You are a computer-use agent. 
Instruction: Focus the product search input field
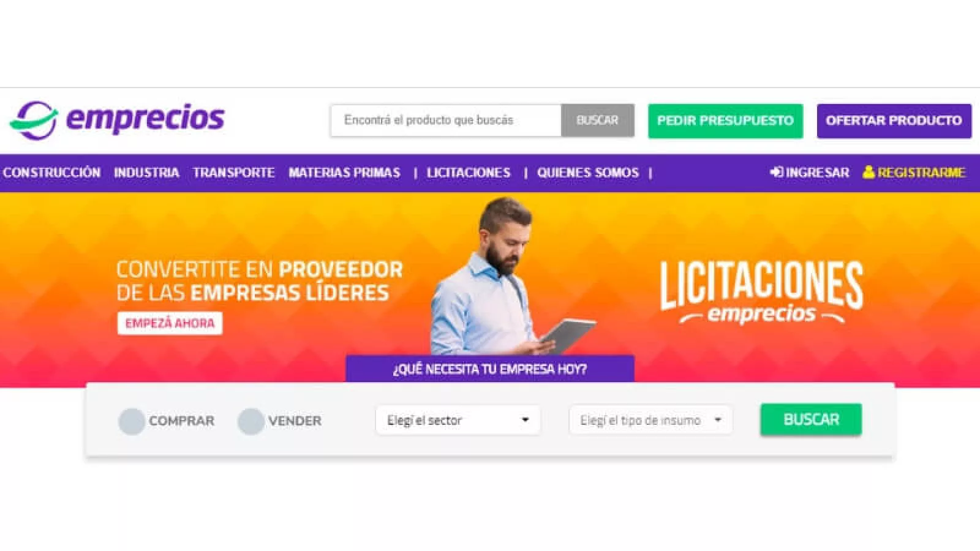tap(446, 121)
